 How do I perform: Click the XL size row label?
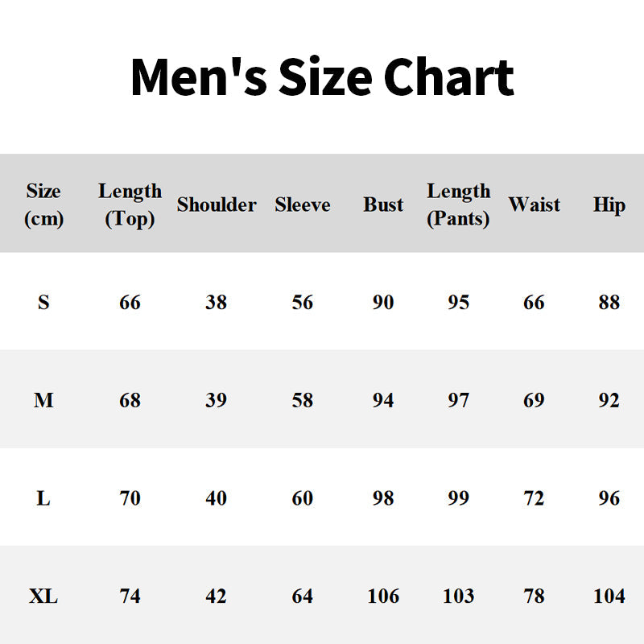43,597
